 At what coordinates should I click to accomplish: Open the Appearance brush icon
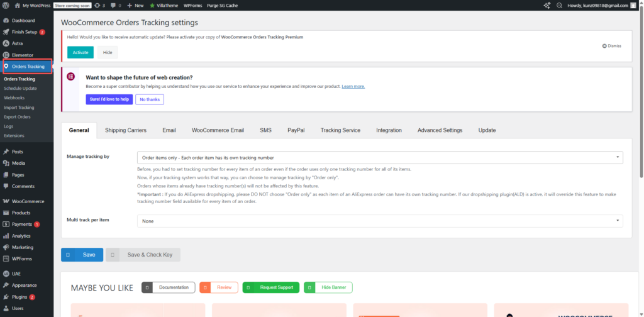click(6, 286)
